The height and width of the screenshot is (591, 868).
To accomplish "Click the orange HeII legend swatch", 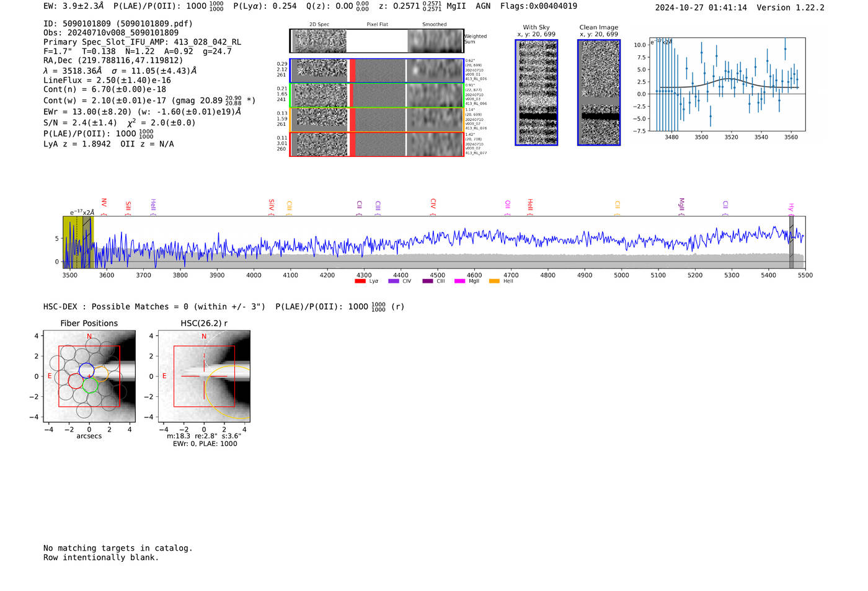I will pyautogui.click(x=494, y=282).
